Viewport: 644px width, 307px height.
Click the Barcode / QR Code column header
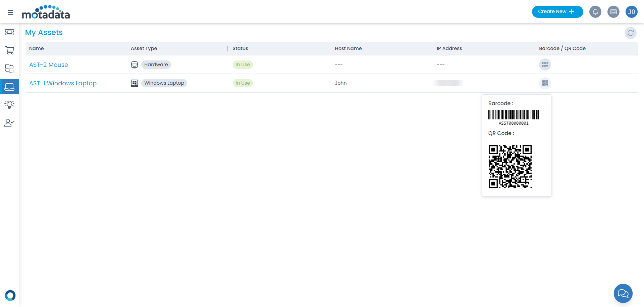pyautogui.click(x=562, y=48)
